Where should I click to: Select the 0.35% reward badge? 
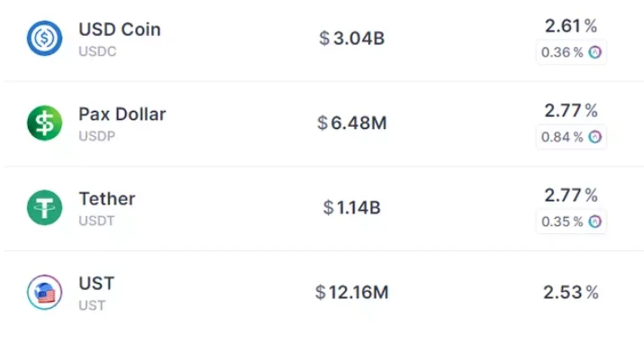[x=571, y=222]
